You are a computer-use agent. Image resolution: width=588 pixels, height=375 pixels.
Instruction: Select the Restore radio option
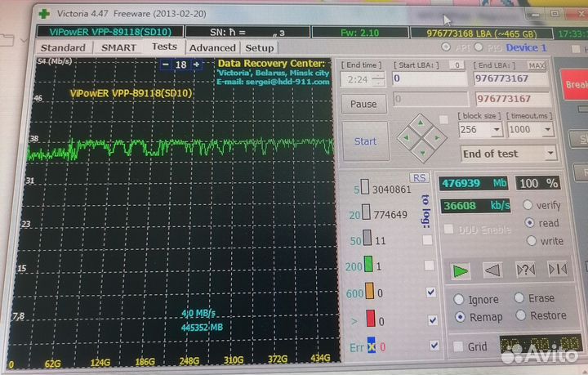pyautogui.click(x=521, y=315)
